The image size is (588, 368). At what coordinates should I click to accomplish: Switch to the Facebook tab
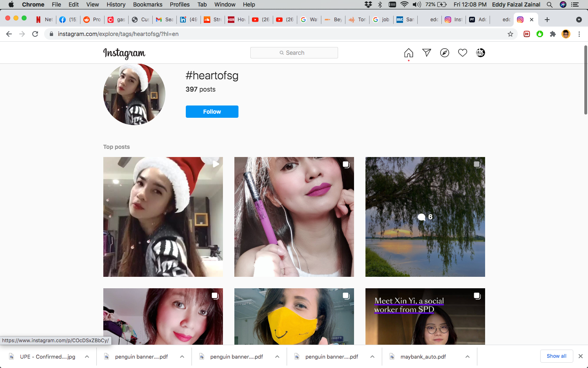(x=68, y=20)
